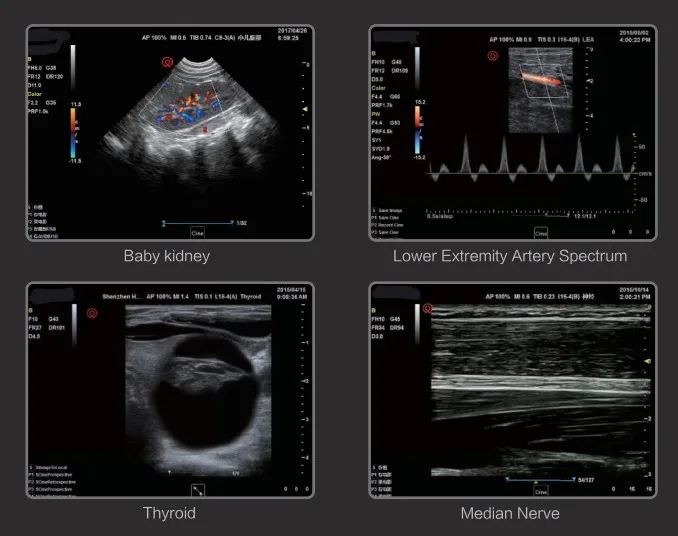Click the red probe marker in Baby kidney panel
Image resolution: width=678 pixels, height=536 pixels.
(x=167, y=62)
